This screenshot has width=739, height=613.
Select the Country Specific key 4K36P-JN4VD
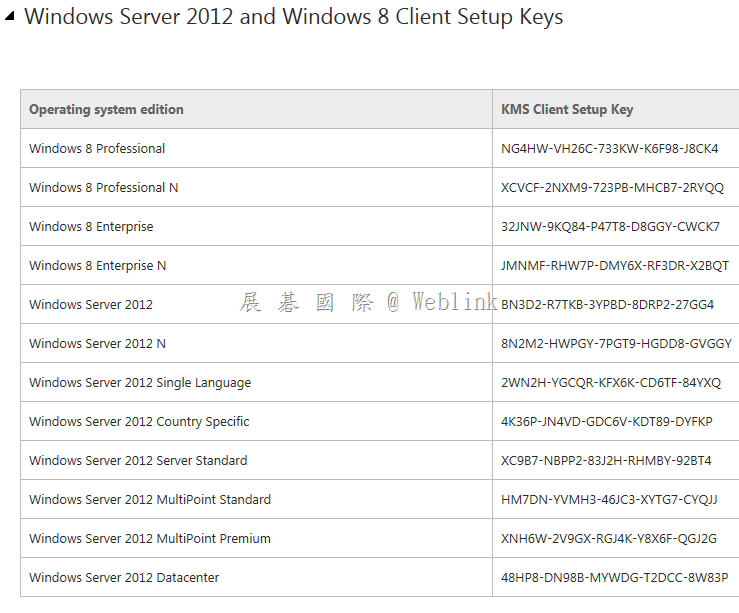[x=607, y=422]
